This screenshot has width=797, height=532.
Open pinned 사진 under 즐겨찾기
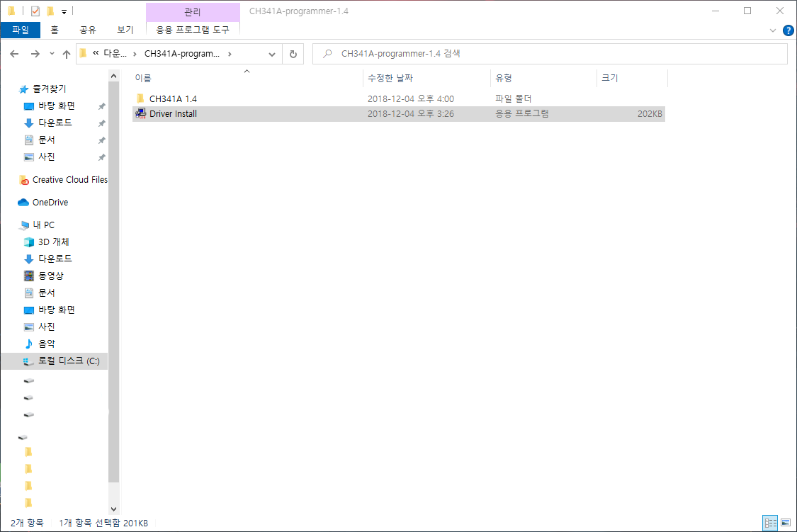[46, 157]
